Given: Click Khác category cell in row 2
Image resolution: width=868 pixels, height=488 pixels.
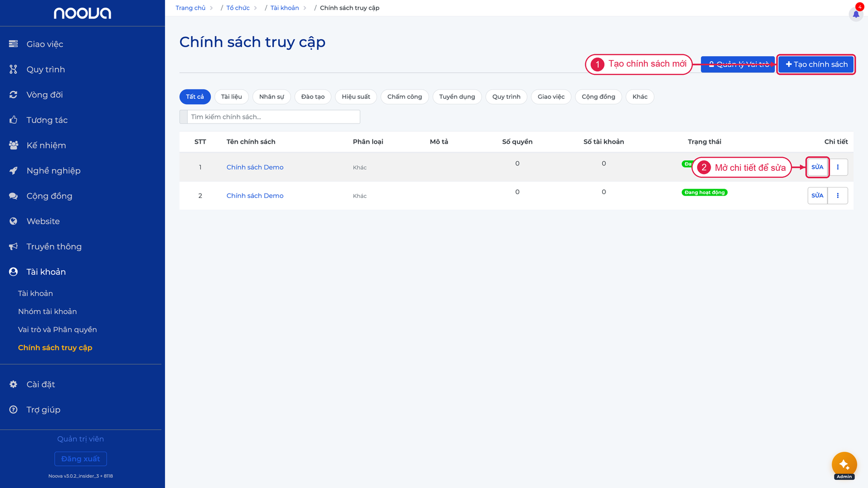Looking at the screenshot, I should (x=360, y=196).
